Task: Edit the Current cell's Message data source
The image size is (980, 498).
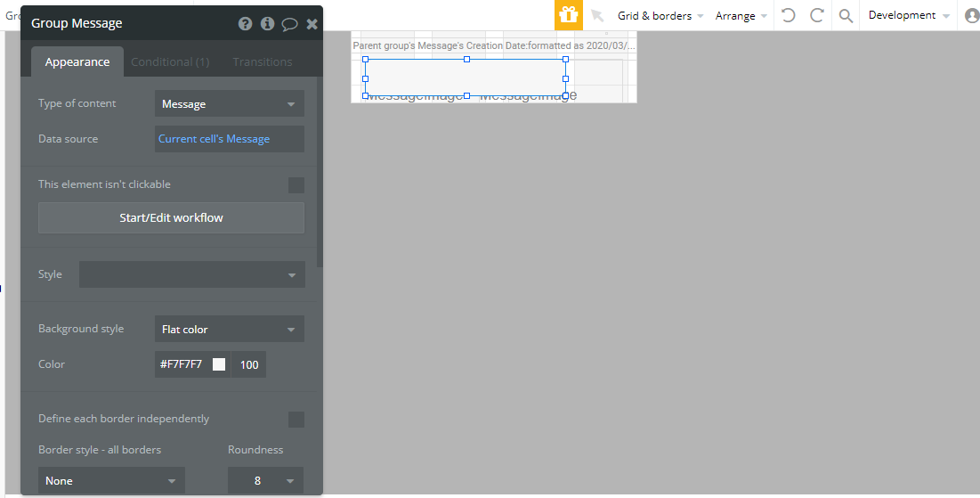Action: tap(230, 139)
